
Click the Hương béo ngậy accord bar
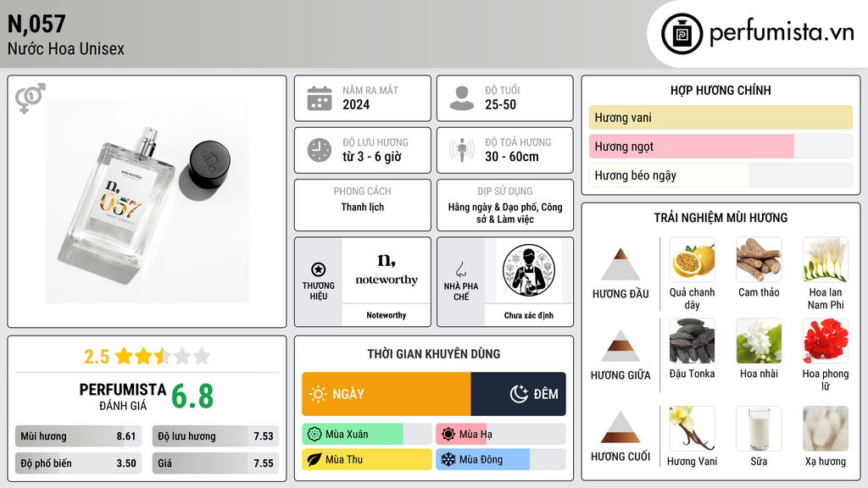point(721,175)
